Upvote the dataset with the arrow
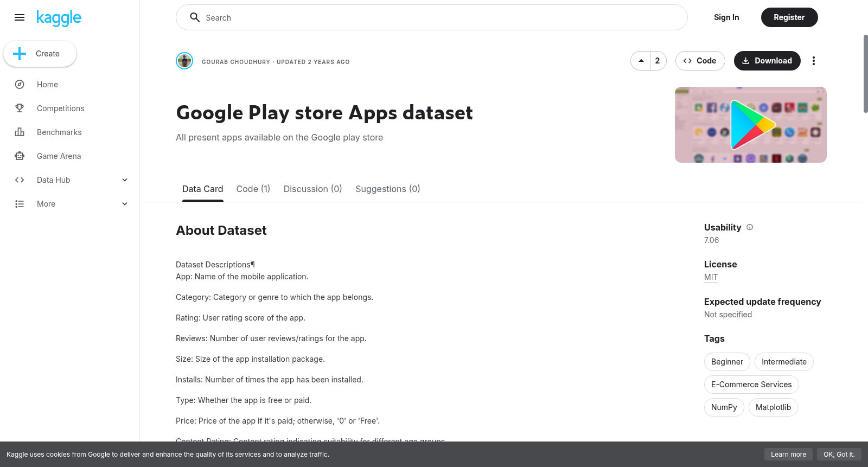868x467 pixels. coord(641,61)
